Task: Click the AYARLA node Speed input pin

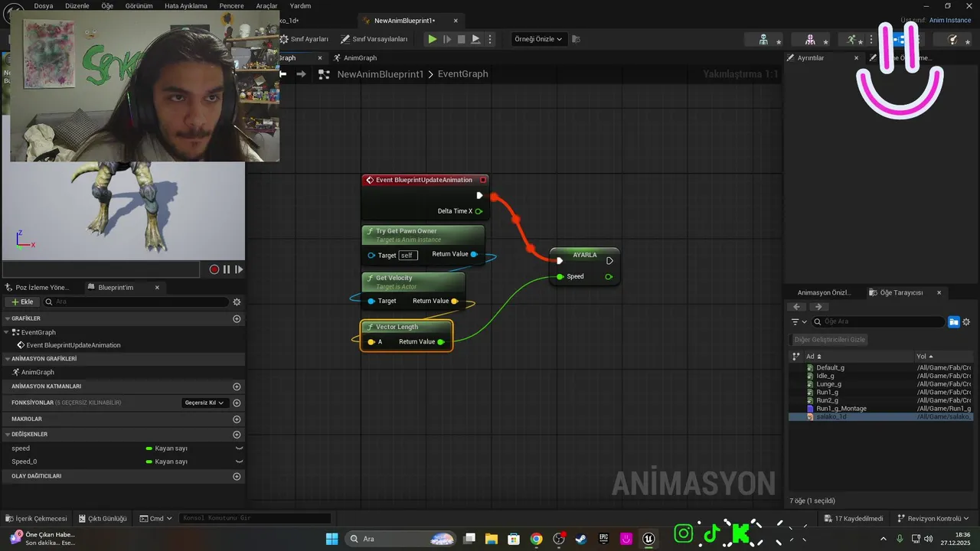Action: click(560, 277)
